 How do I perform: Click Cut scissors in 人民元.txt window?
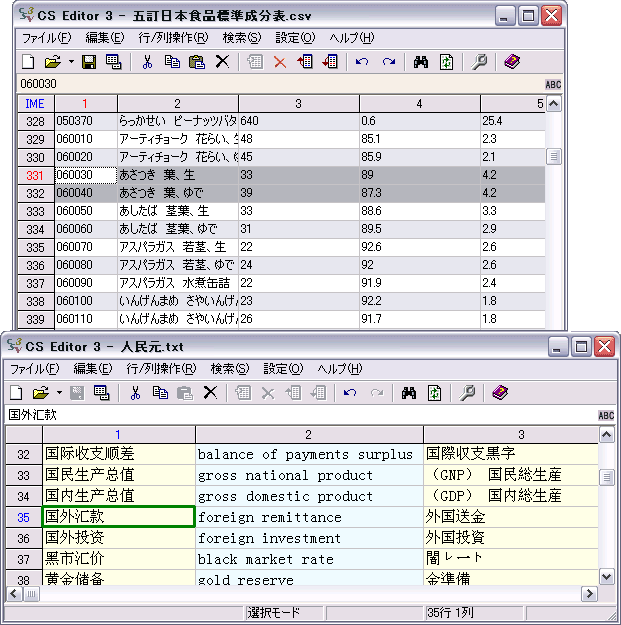point(135,393)
